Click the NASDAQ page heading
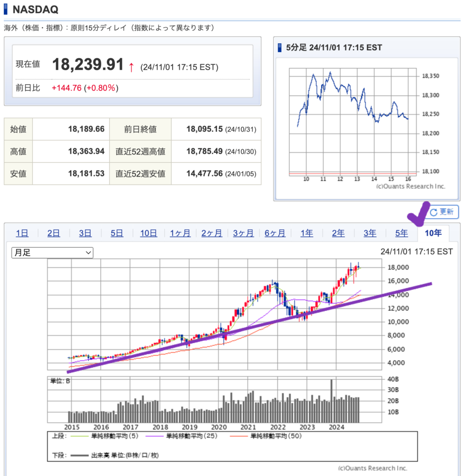465x476 pixels. coord(35,9)
